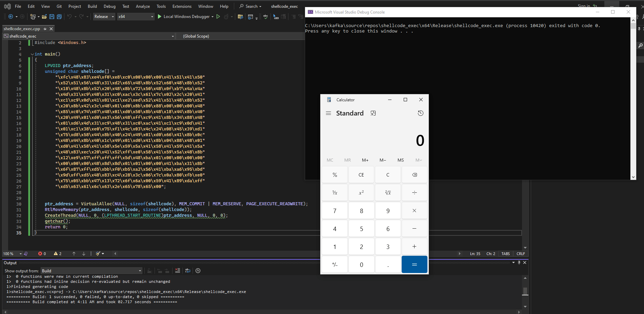Image resolution: width=644 pixels, height=314 pixels.
Task: Click the code cleanup broom icon
Action: [x=98, y=254]
